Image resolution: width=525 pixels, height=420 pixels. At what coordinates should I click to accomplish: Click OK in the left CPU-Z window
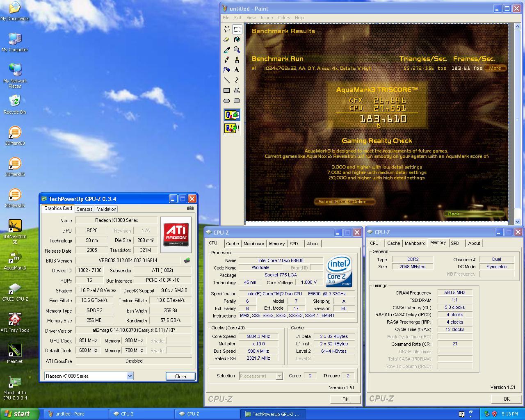point(345,399)
